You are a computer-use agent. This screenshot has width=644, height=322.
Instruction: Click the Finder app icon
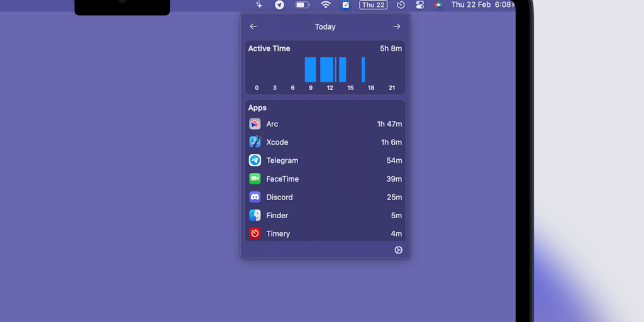[255, 215]
